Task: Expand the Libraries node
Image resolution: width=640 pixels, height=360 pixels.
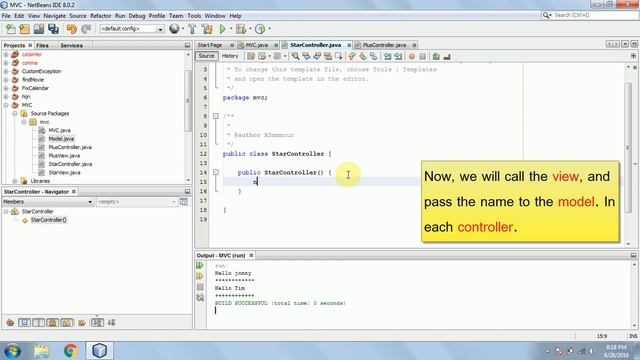Action: pyautogui.click(x=15, y=181)
